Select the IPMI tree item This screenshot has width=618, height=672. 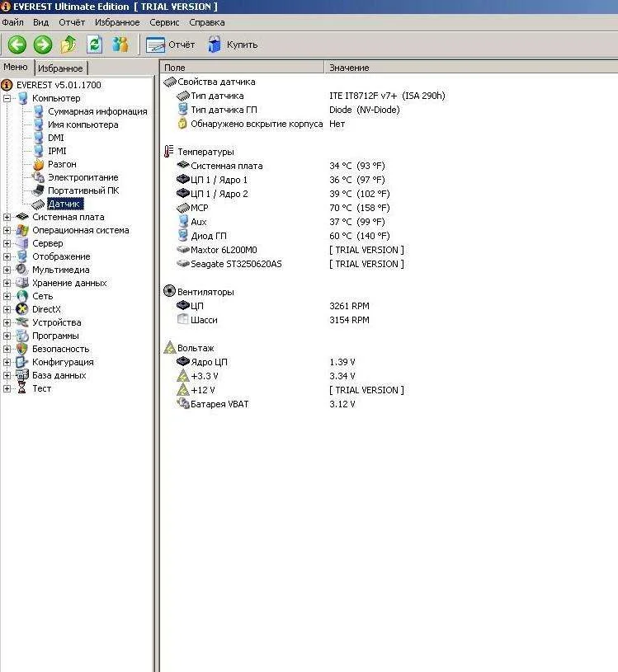[57, 151]
